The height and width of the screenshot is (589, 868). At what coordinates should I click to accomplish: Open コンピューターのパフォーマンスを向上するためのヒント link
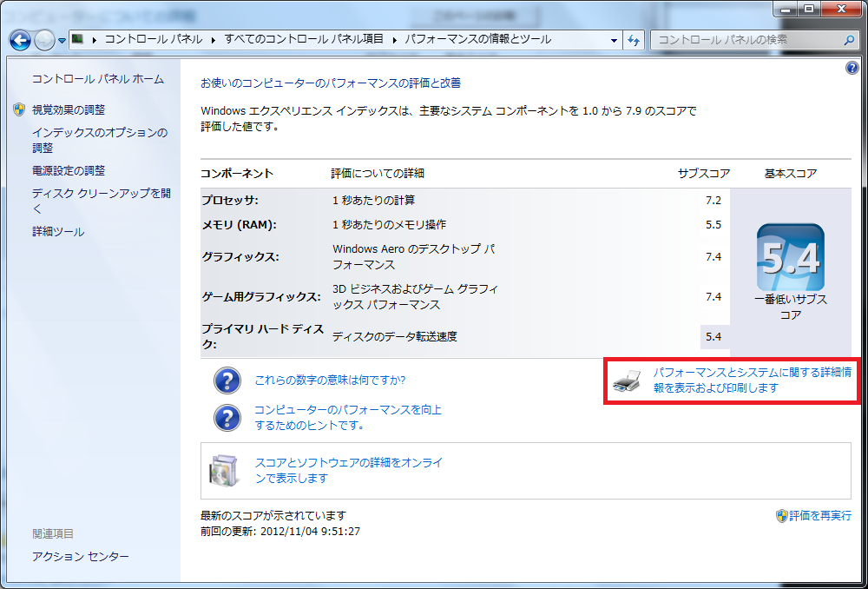tap(348, 418)
